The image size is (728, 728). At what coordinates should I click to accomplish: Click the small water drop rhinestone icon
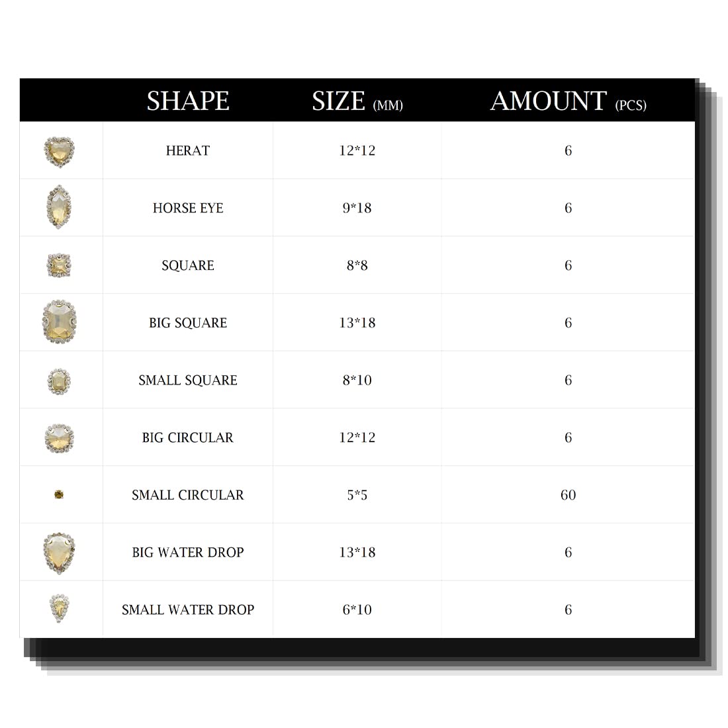tap(59, 608)
